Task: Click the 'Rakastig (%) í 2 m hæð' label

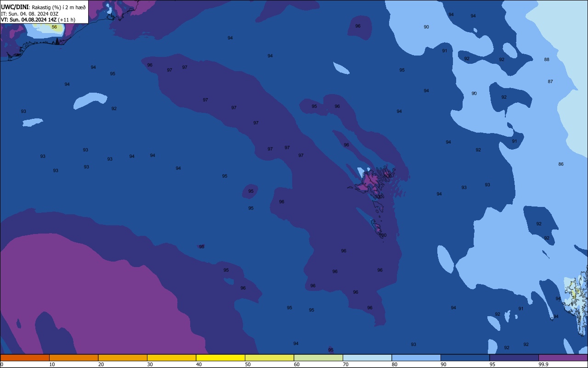Action: click(59, 7)
